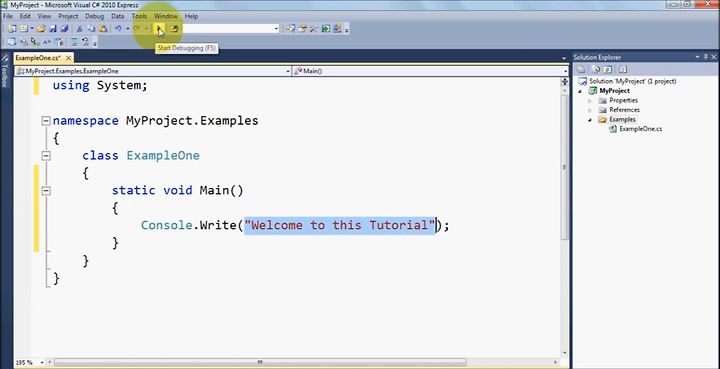The image size is (720, 369).
Task: Open the Add New Item dropdown arrow
Action: pos(32,28)
